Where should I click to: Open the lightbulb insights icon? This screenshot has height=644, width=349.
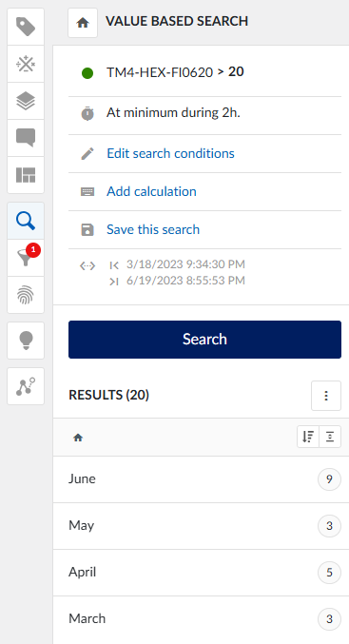pyautogui.click(x=26, y=341)
